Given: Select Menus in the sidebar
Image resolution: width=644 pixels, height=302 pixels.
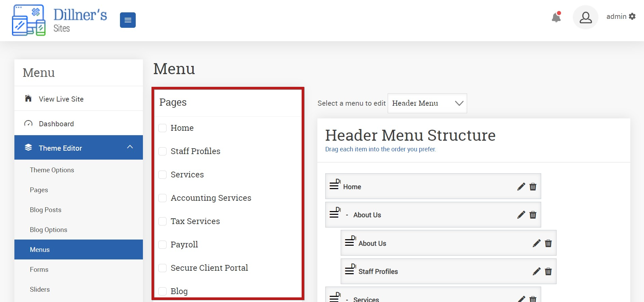Looking at the screenshot, I should [x=78, y=249].
